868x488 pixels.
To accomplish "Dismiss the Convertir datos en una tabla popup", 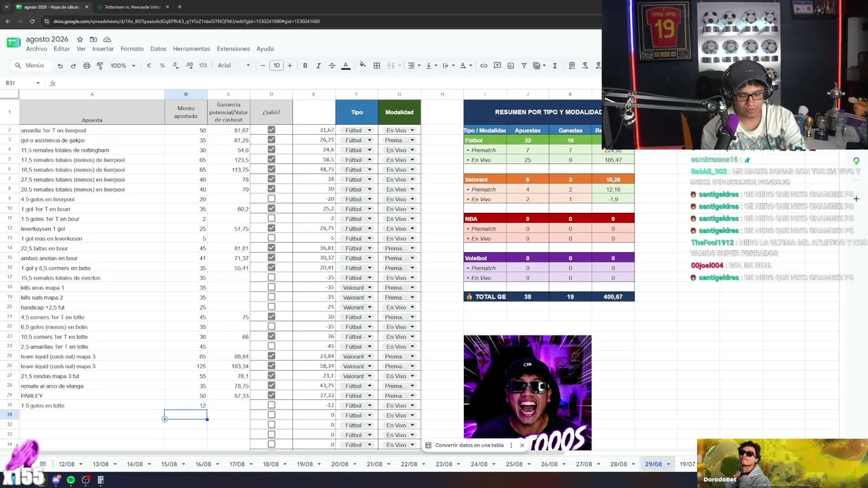I will [522, 445].
